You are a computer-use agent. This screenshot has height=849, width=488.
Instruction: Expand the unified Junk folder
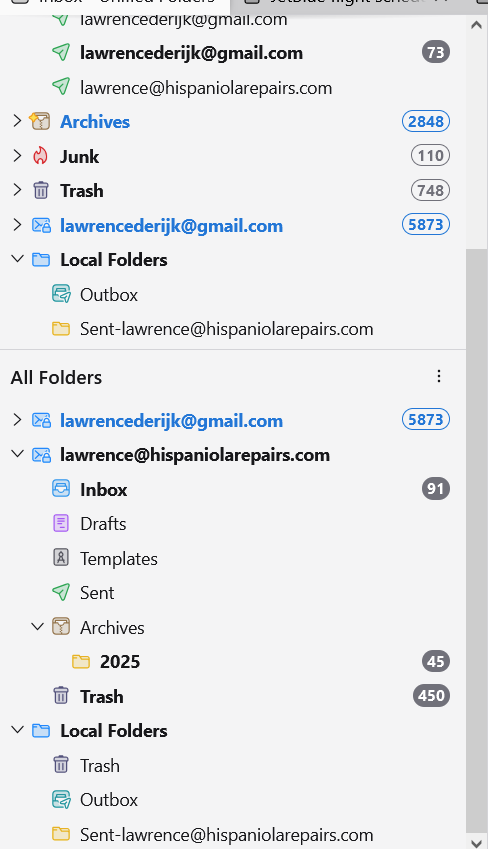[17, 156]
